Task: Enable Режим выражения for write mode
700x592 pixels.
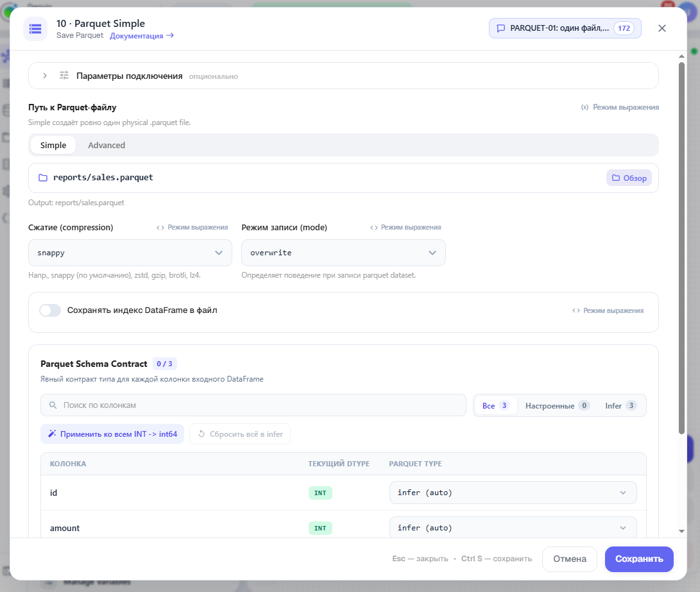Action: tap(405, 228)
